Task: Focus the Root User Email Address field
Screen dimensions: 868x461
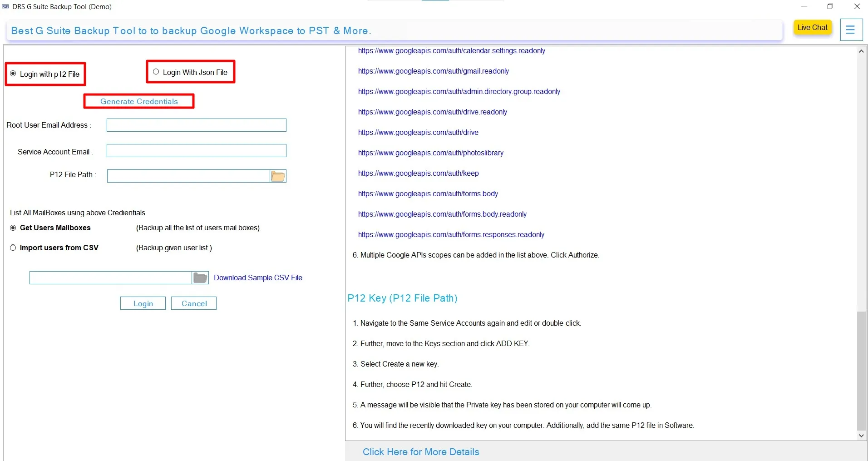Action: point(197,125)
